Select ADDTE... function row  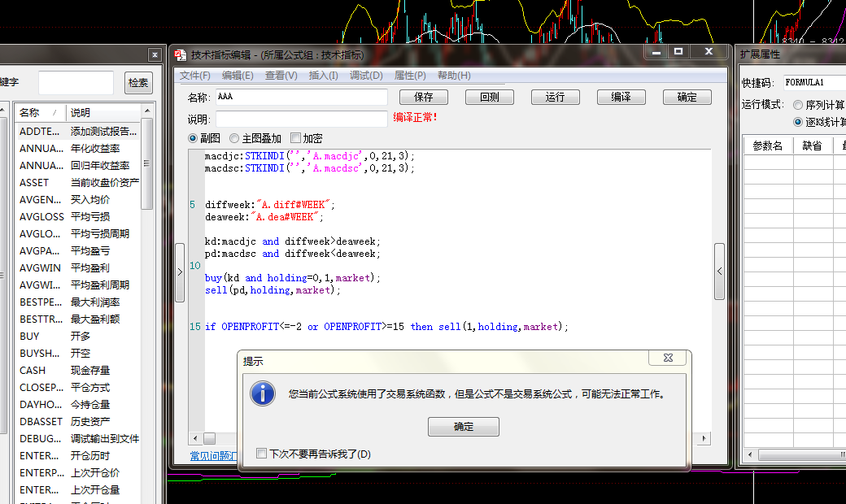pyautogui.click(x=78, y=132)
